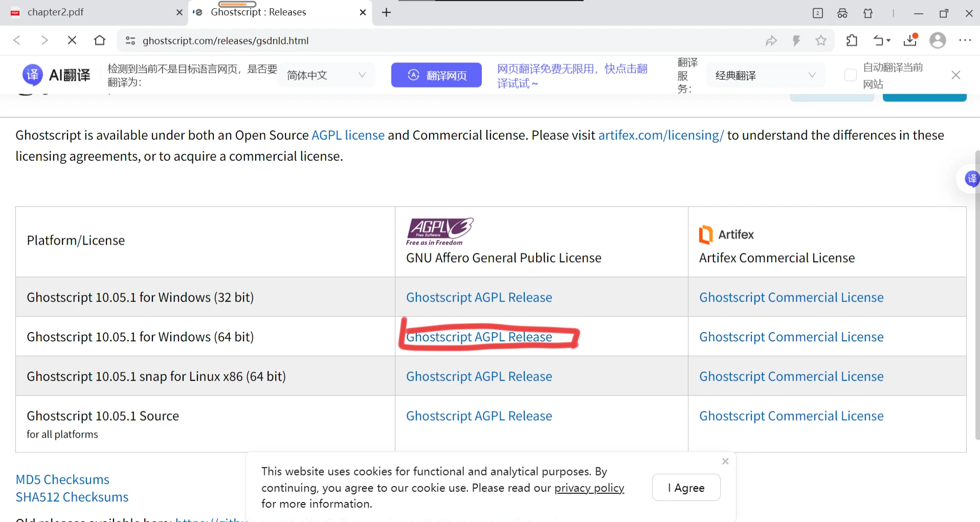Open the AGPL license link in intro text

click(x=348, y=135)
